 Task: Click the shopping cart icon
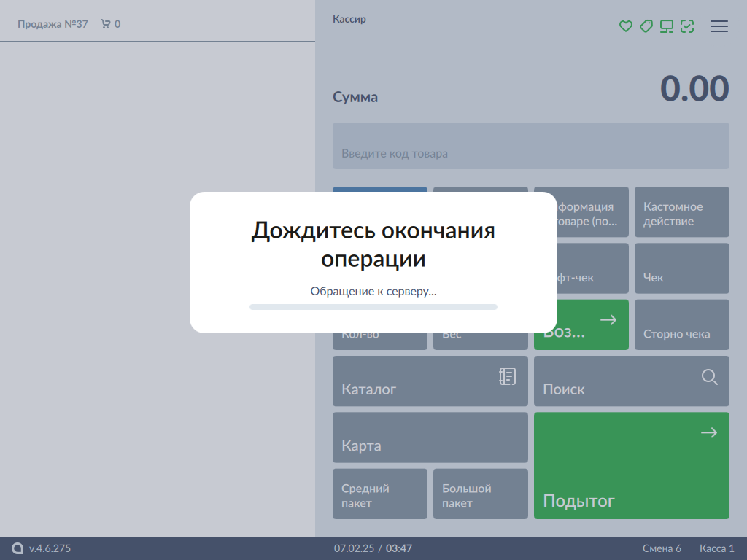(106, 24)
